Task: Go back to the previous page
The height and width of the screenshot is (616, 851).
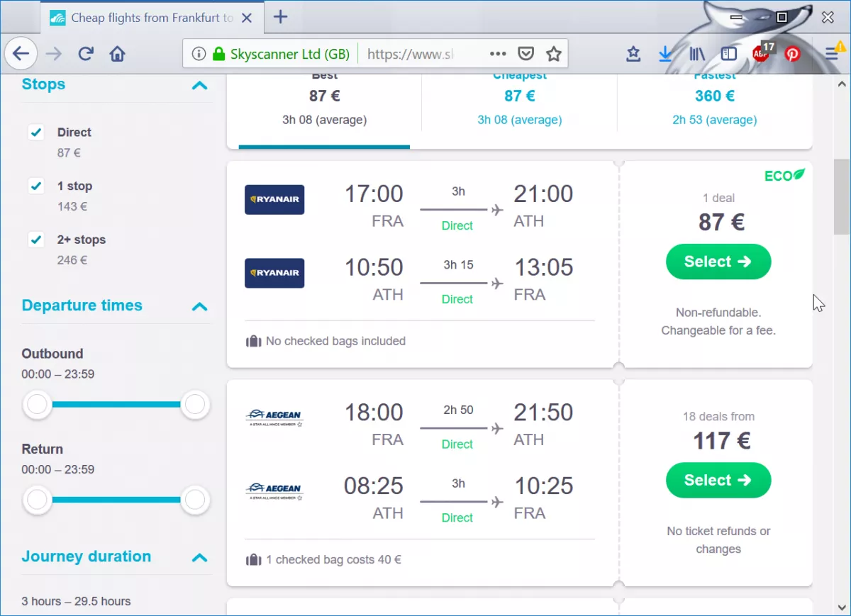Action: click(x=21, y=53)
